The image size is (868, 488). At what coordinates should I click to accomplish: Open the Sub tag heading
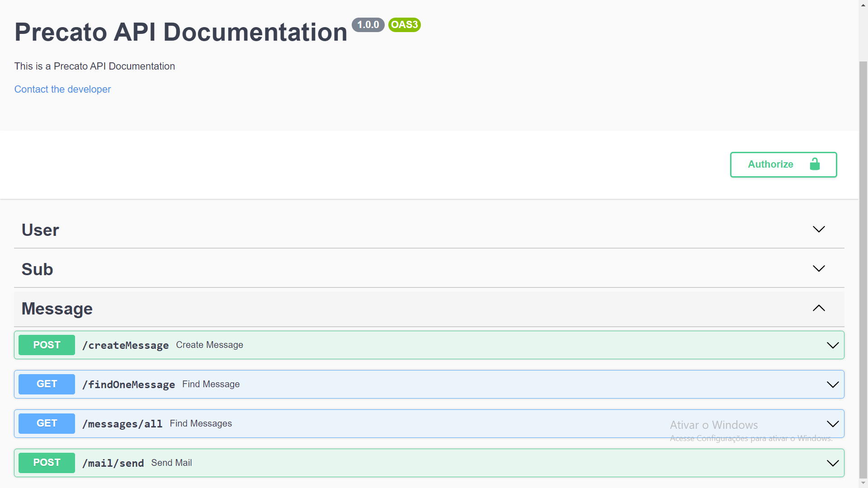click(x=37, y=269)
